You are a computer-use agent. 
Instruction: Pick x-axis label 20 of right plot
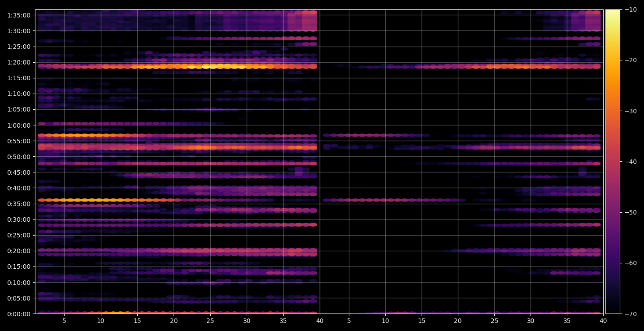pyautogui.click(x=457, y=321)
